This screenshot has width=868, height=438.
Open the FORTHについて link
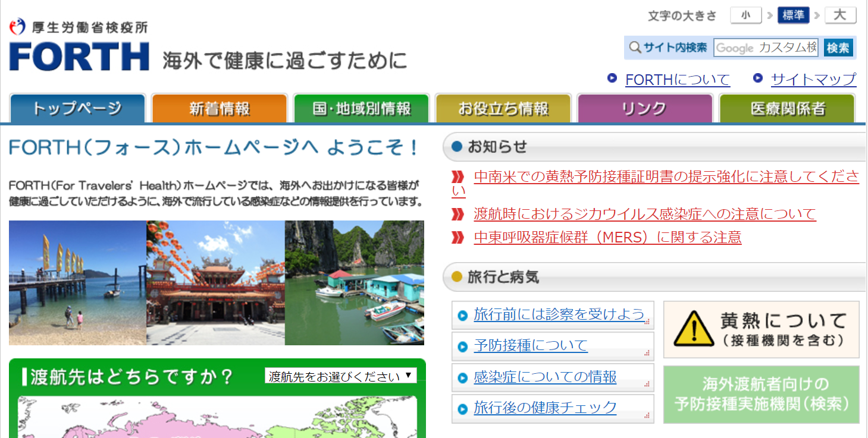(677, 80)
